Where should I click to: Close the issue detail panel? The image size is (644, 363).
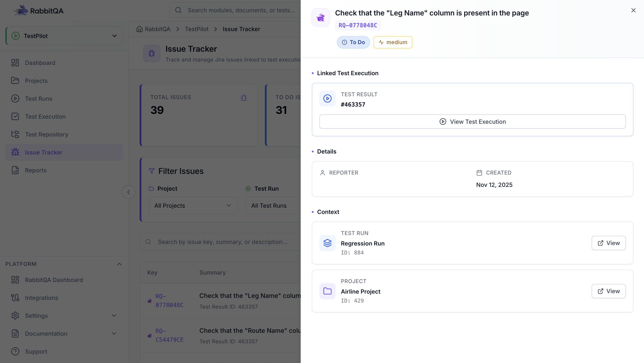(633, 10)
